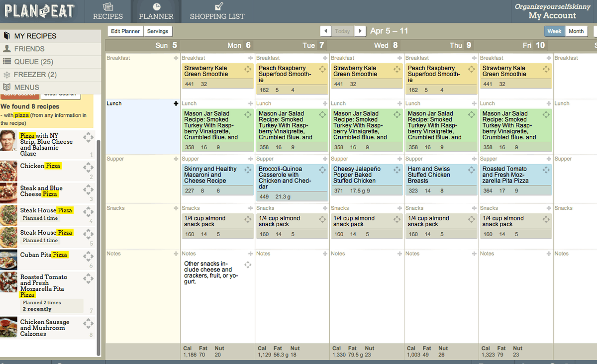Image resolution: width=597 pixels, height=364 pixels.
Task: Click the Clear Search button
Action: pos(60,95)
